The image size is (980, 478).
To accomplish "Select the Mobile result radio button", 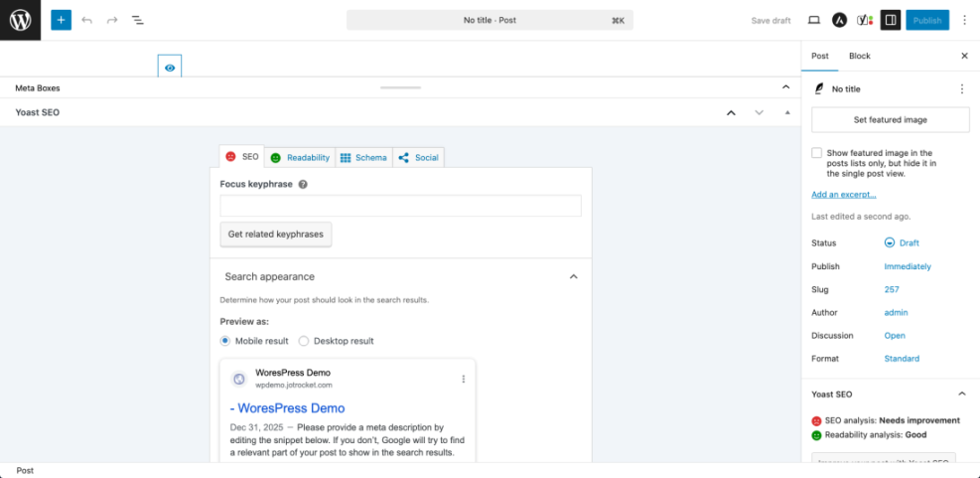I will 225,341.
